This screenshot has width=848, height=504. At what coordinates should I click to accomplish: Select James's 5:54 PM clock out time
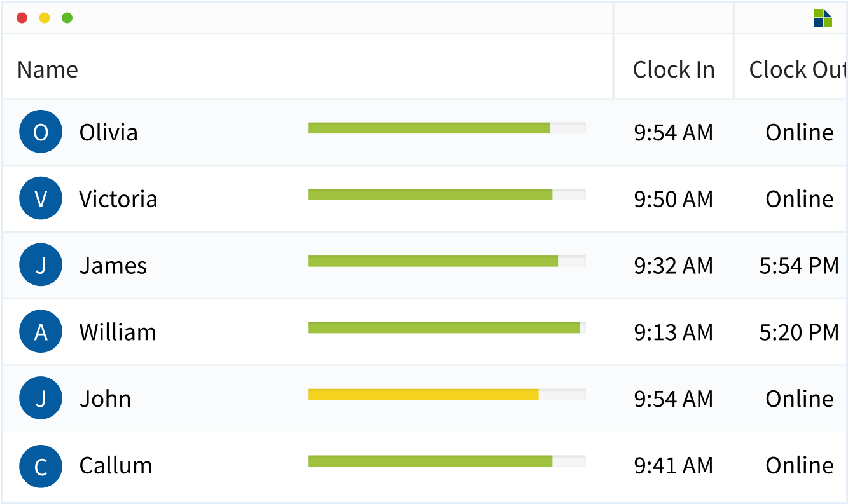799,265
